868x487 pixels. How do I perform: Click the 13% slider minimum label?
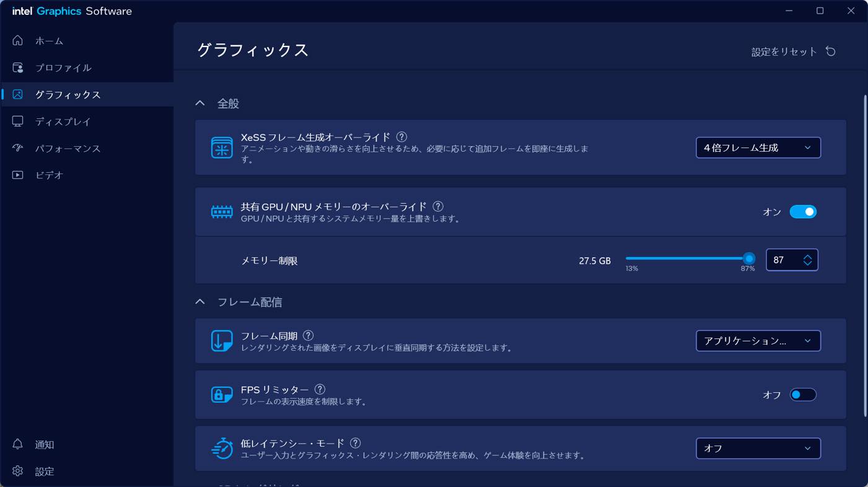[632, 269]
